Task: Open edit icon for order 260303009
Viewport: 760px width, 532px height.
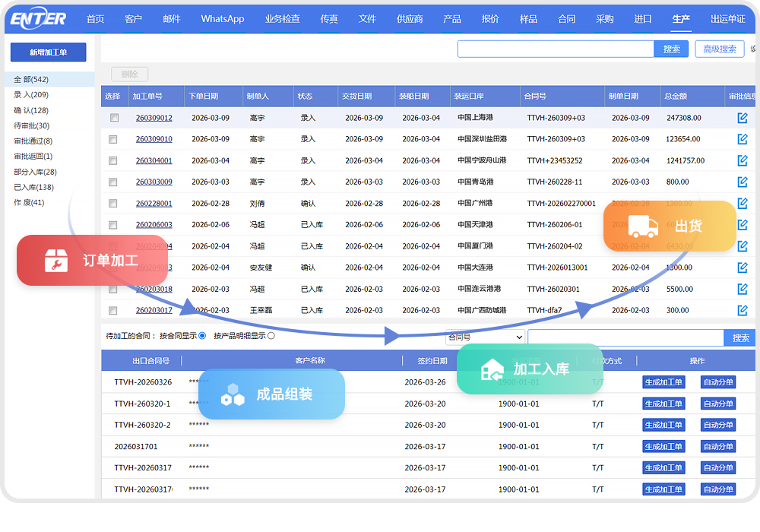Action: (742, 182)
